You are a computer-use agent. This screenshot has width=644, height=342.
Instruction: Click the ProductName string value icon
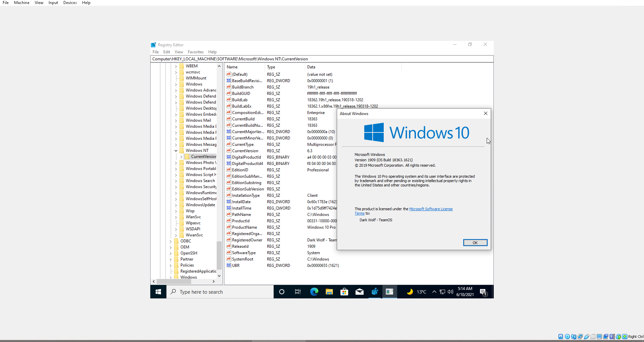pos(229,227)
